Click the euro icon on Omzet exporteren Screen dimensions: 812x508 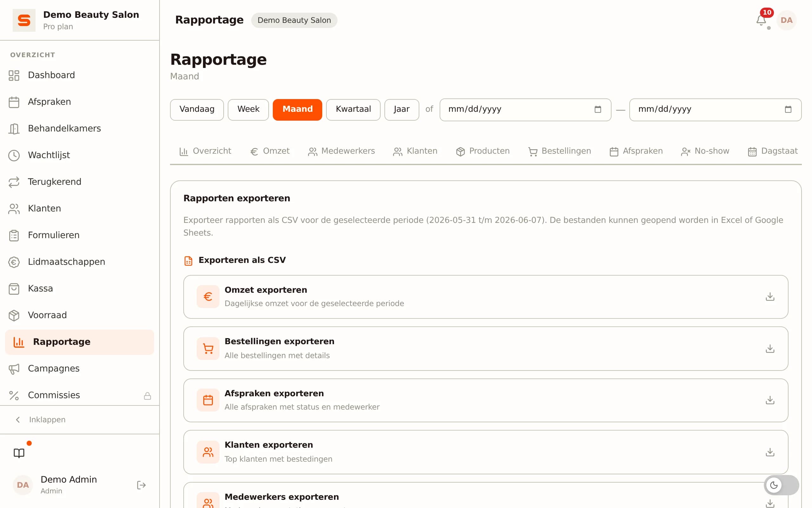208,297
